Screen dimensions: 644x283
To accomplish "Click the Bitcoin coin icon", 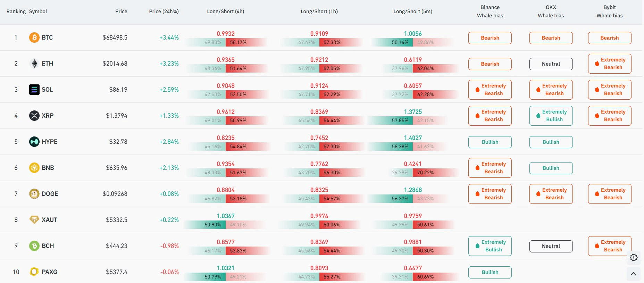I will pos(34,38).
